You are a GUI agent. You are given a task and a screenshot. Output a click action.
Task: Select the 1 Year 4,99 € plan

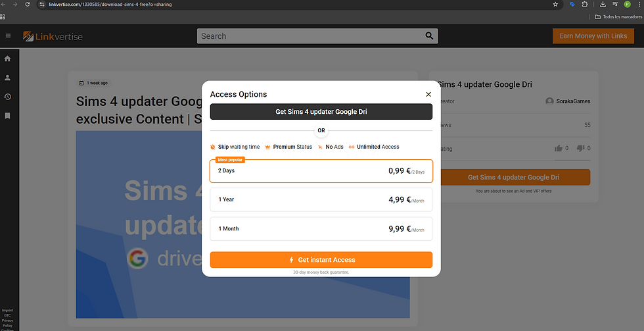click(321, 200)
